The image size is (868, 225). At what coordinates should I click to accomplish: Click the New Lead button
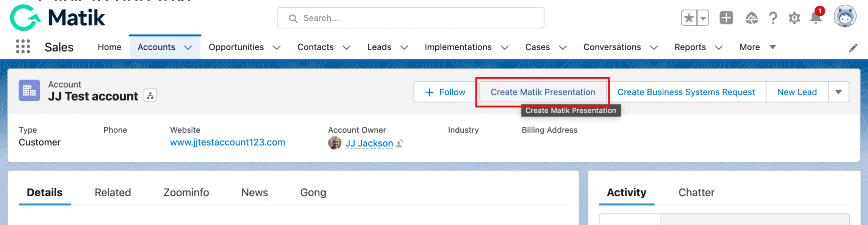[797, 92]
